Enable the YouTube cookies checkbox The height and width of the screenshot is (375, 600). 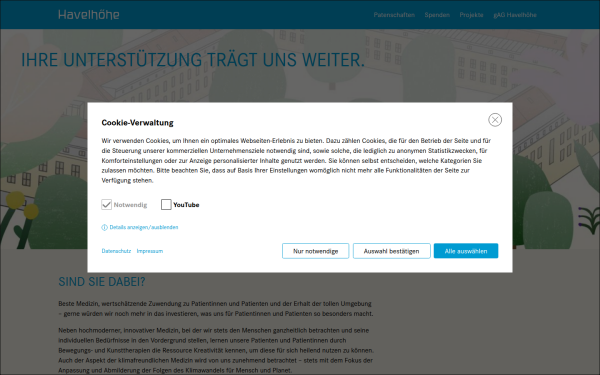point(166,205)
